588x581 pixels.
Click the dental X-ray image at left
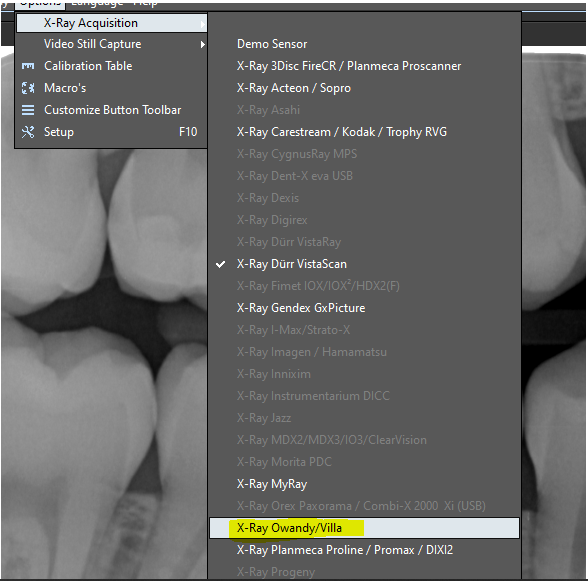[x=104, y=364]
